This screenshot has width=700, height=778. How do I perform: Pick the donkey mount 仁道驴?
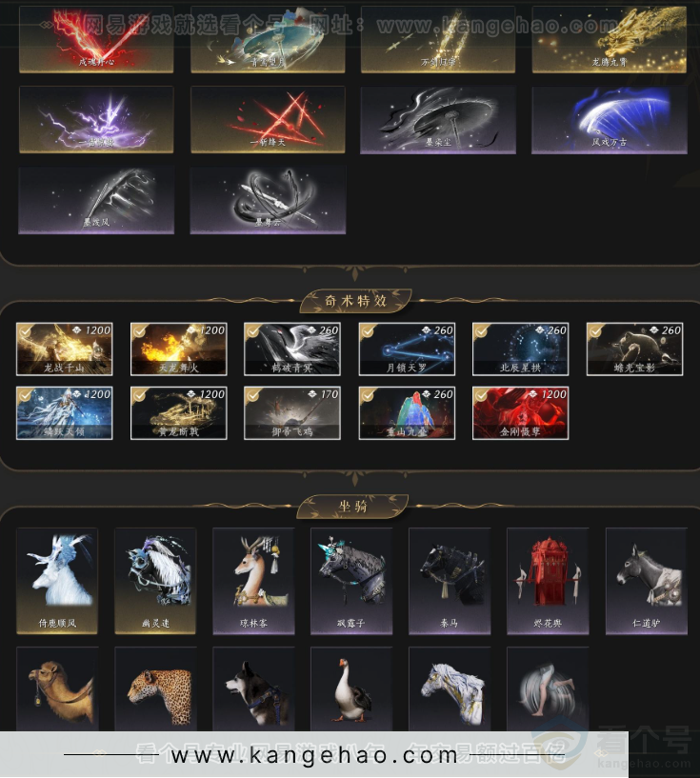point(647,581)
